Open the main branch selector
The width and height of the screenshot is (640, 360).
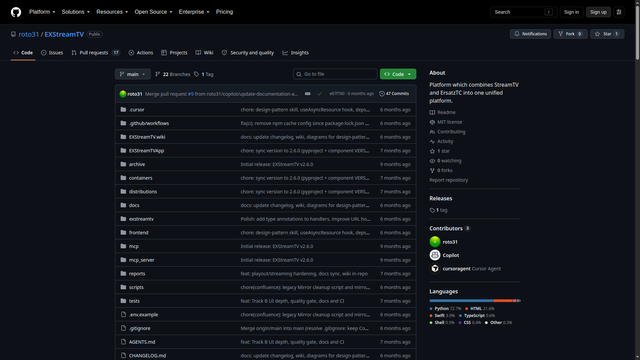133,74
